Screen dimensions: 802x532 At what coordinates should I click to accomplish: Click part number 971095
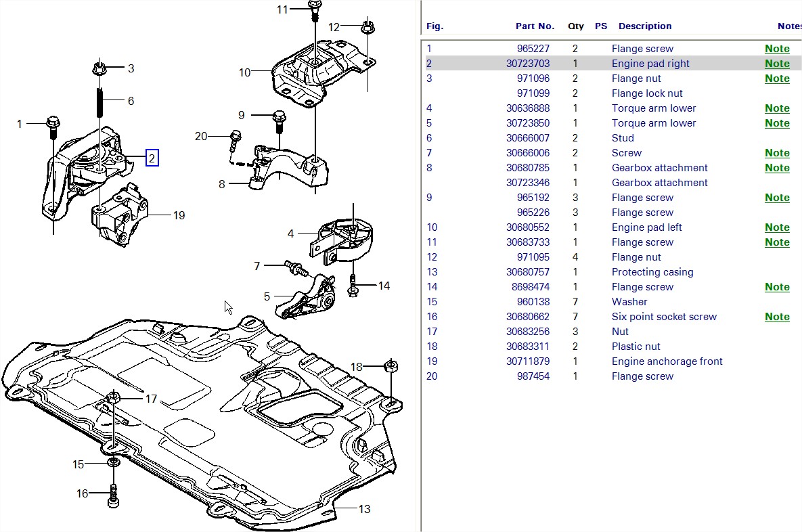click(x=533, y=257)
